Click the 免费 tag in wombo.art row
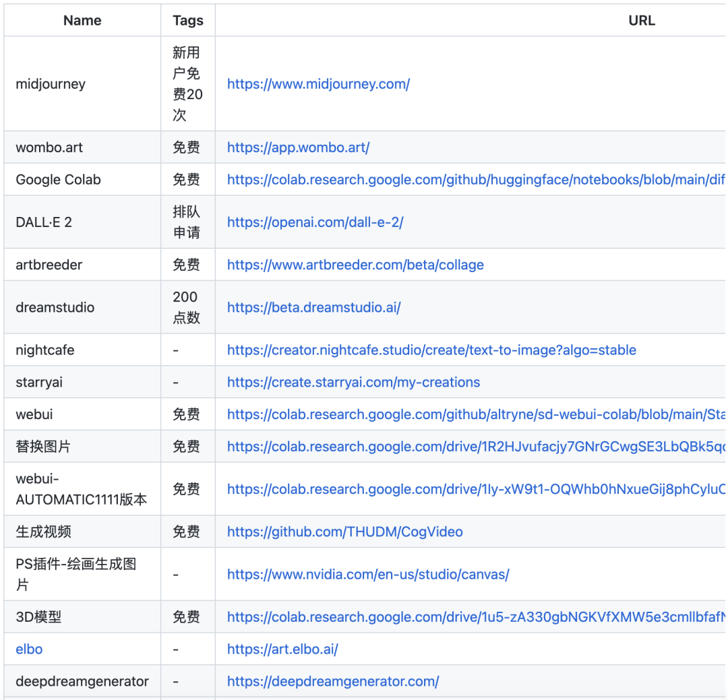This screenshot has height=700, width=728. 187,148
